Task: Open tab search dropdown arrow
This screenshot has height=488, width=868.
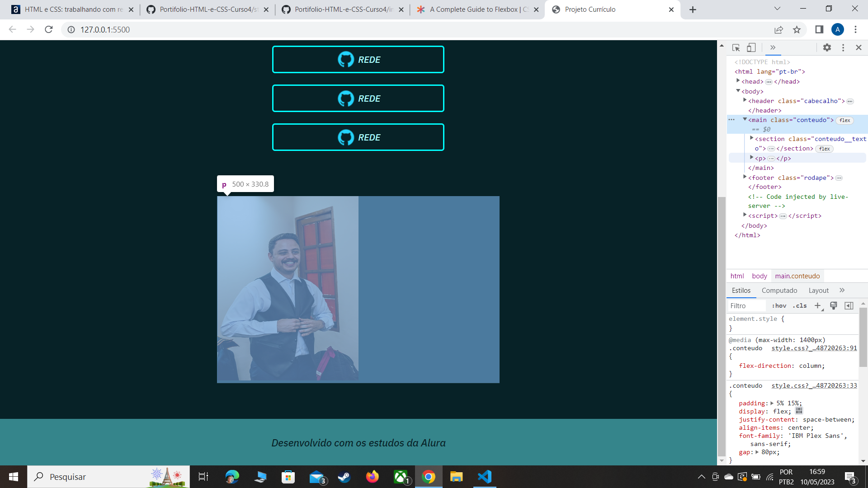Action: click(777, 9)
